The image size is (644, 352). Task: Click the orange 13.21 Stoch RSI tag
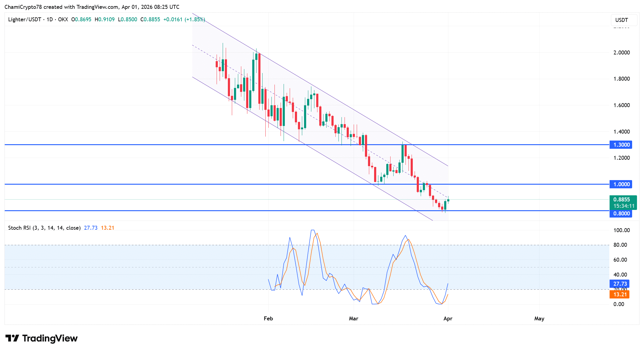pyautogui.click(x=619, y=294)
